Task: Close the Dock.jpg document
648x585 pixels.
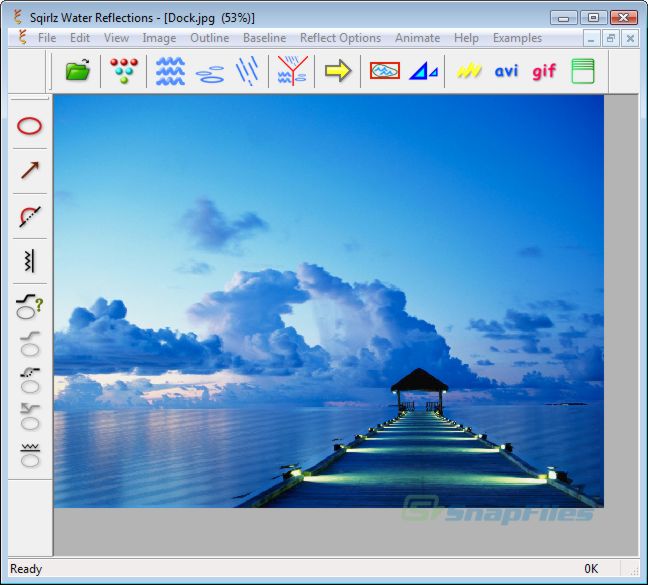Action: click(x=630, y=39)
